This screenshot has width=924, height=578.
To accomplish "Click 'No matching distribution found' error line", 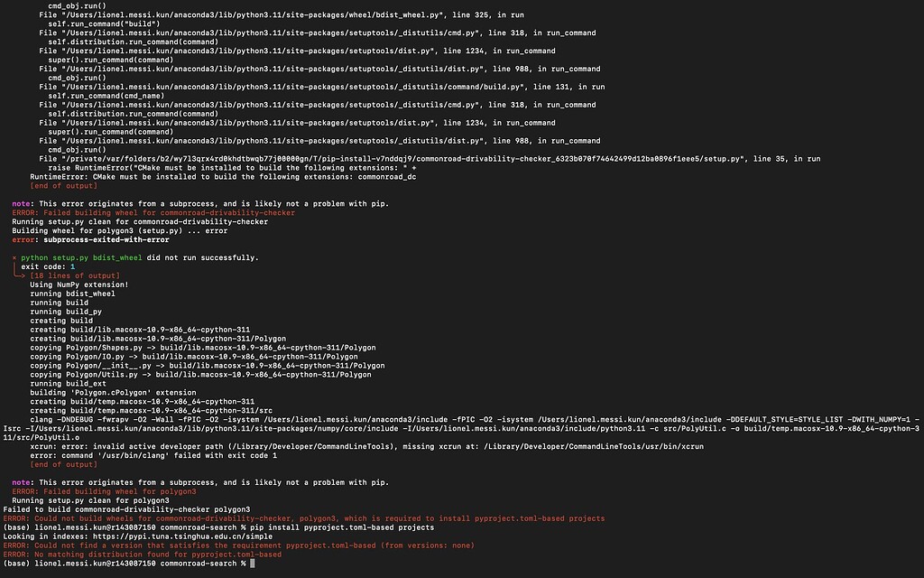I will [143, 555].
